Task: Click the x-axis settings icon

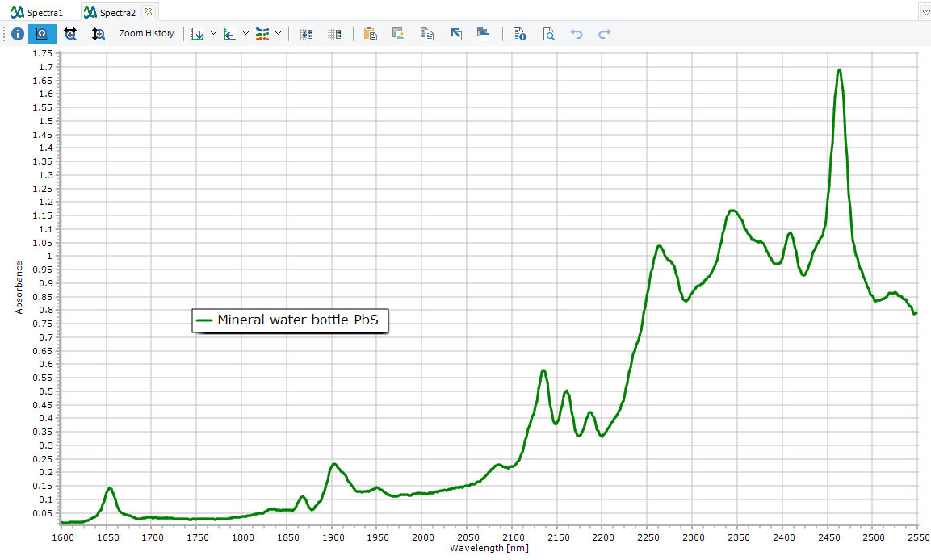Action: coord(197,34)
